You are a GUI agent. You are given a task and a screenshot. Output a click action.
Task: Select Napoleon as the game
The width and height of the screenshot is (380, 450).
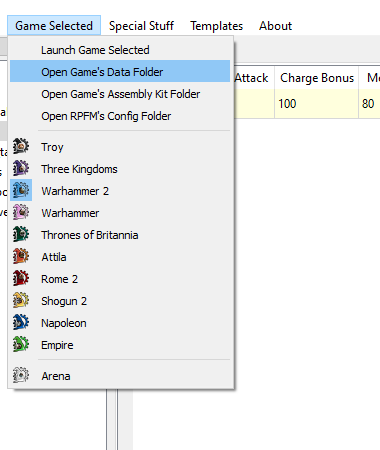pyautogui.click(x=120, y=323)
